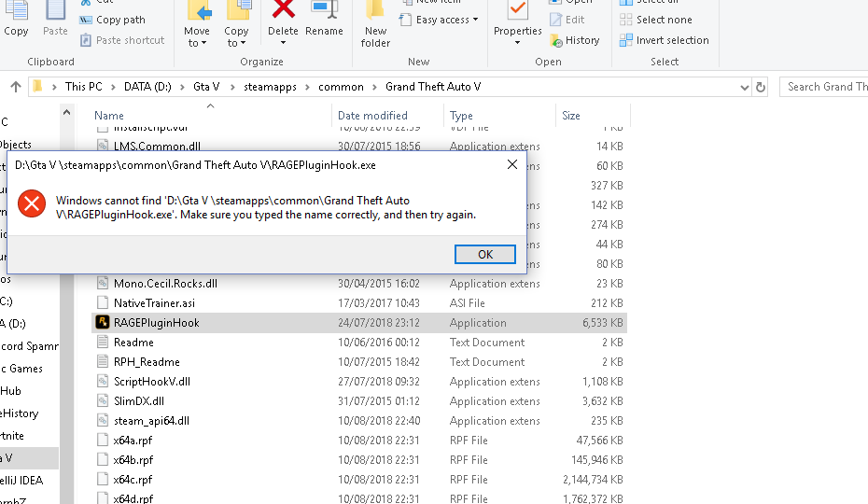Click This PC in address breadcrumb
868x504 pixels.
point(84,87)
